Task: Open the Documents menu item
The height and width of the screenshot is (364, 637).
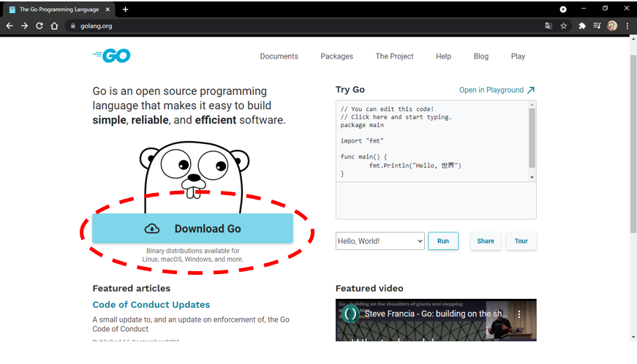Action: coord(279,56)
